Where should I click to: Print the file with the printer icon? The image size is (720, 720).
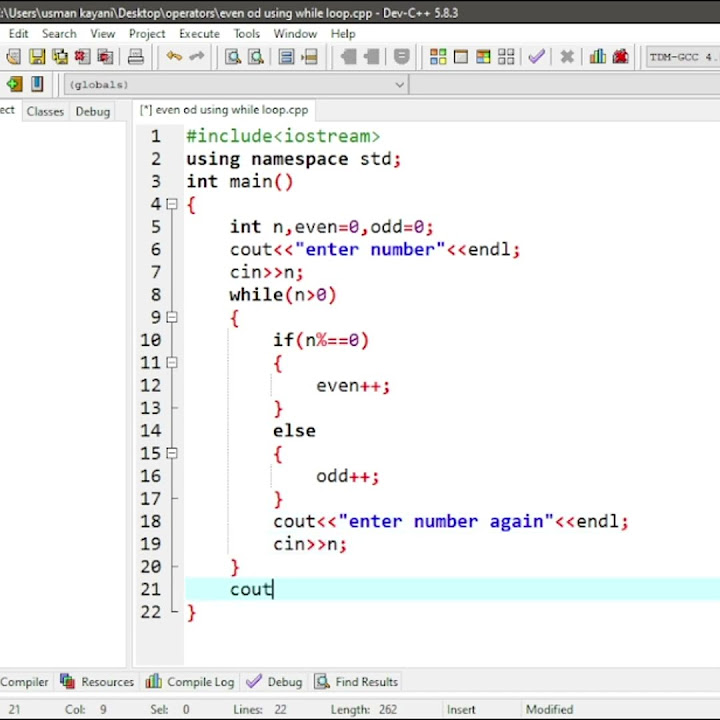[x=135, y=57]
